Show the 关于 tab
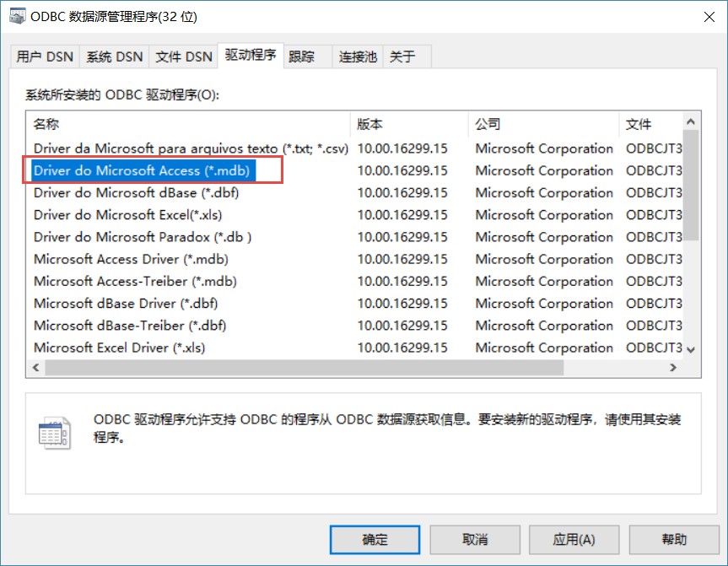This screenshot has height=566, width=728. point(403,57)
